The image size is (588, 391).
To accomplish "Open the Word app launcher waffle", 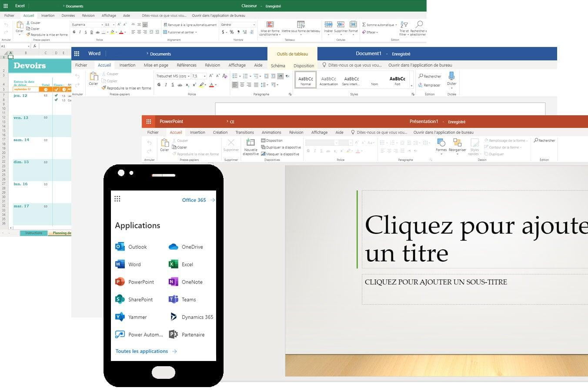I will [x=77, y=53].
